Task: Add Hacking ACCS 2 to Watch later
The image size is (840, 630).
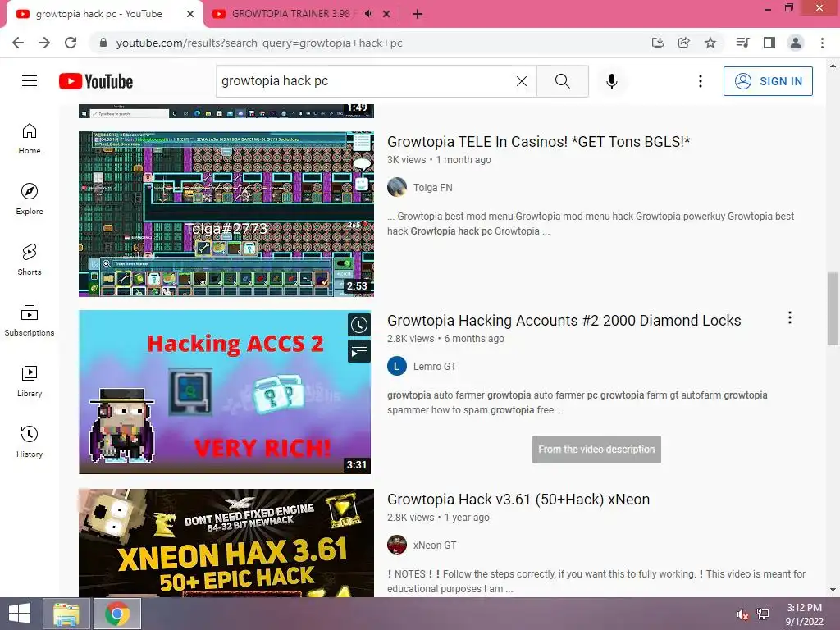Action: click(x=359, y=325)
